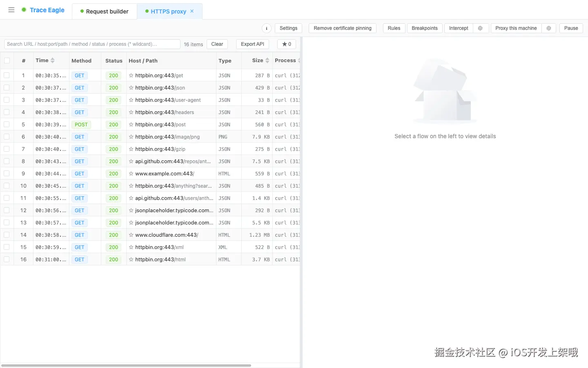This screenshot has height=368, width=588.
Task: Enable Intercept
Action: pos(459,28)
